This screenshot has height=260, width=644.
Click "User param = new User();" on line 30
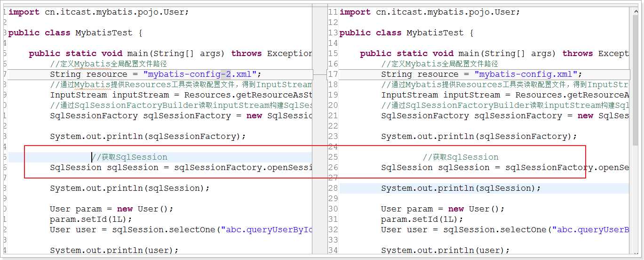pyautogui.click(x=443, y=209)
